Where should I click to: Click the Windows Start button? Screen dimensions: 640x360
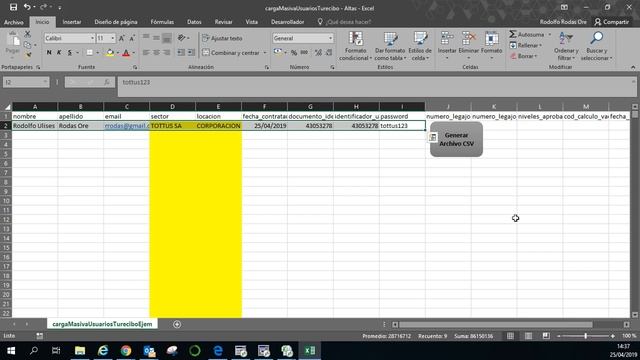pos(11,351)
